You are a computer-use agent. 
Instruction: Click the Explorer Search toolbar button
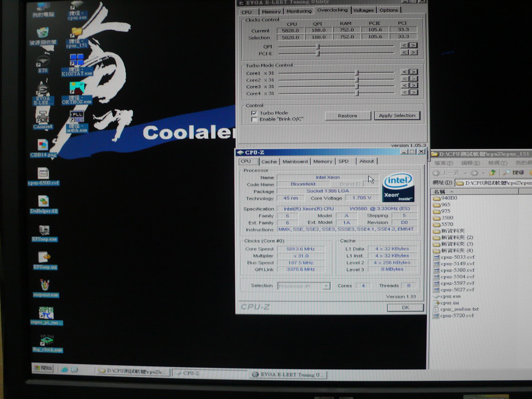tap(514, 172)
